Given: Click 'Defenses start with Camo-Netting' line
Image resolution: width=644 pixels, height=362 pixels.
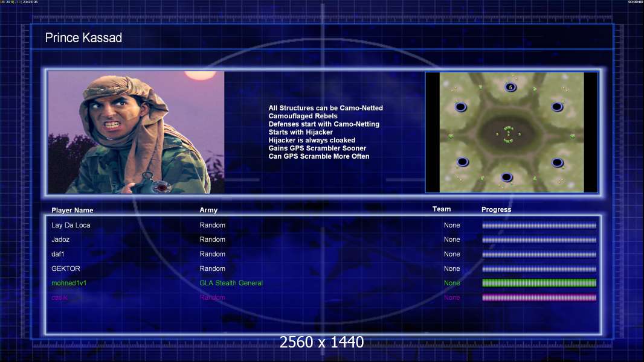Looking at the screenshot, I should [324, 124].
